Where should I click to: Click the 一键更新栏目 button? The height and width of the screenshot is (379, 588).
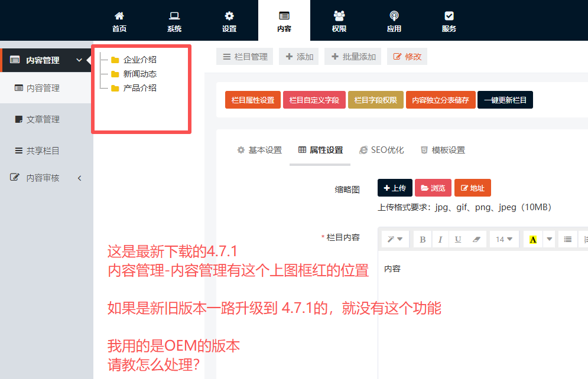505,100
